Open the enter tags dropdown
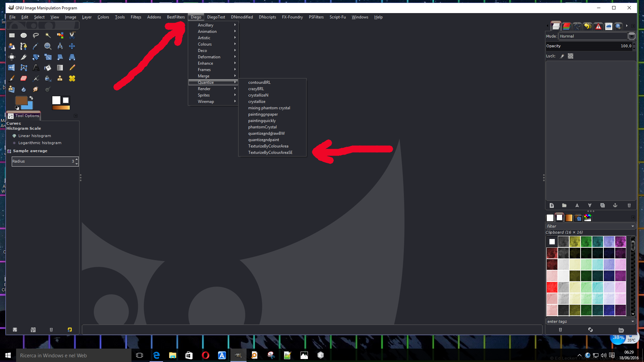The height and width of the screenshot is (362, 644). tap(591, 321)
